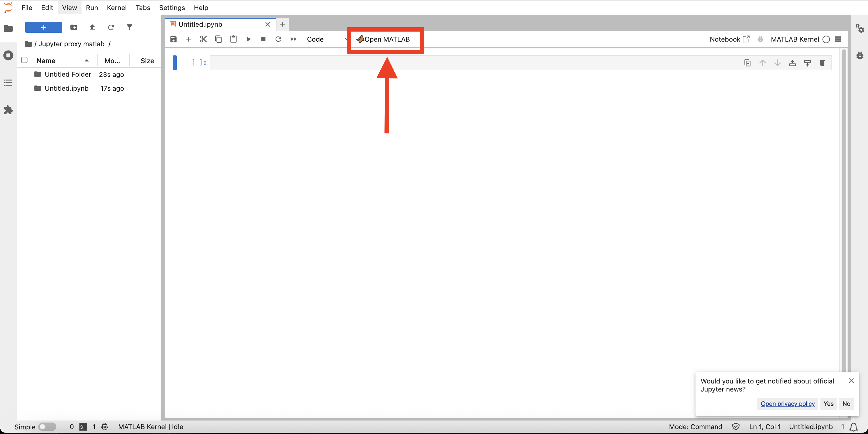The width and height of the screenshot is (868, 434).
Task: Open privacy policy link
Action: pos(787,404)
